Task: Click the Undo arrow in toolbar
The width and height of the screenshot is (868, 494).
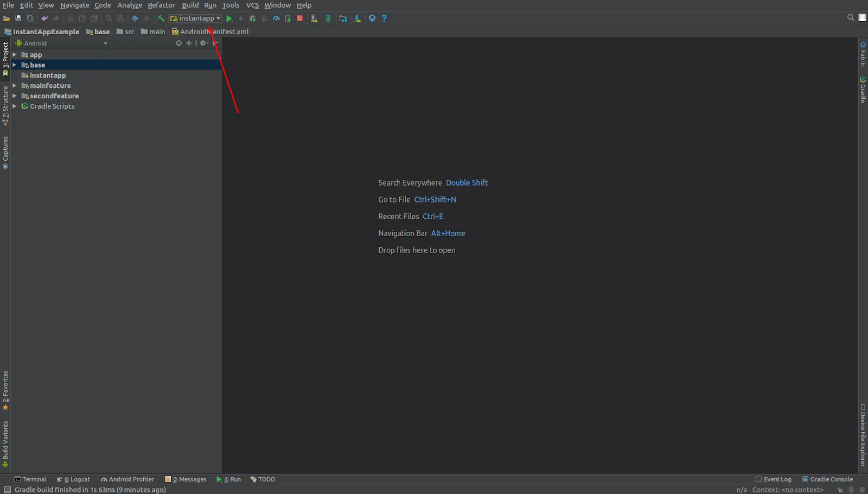Action: (44, 18)
